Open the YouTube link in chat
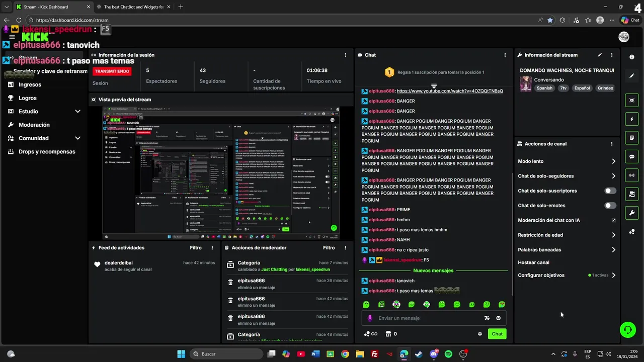This screenshot has height=362, width=644. 450,91
